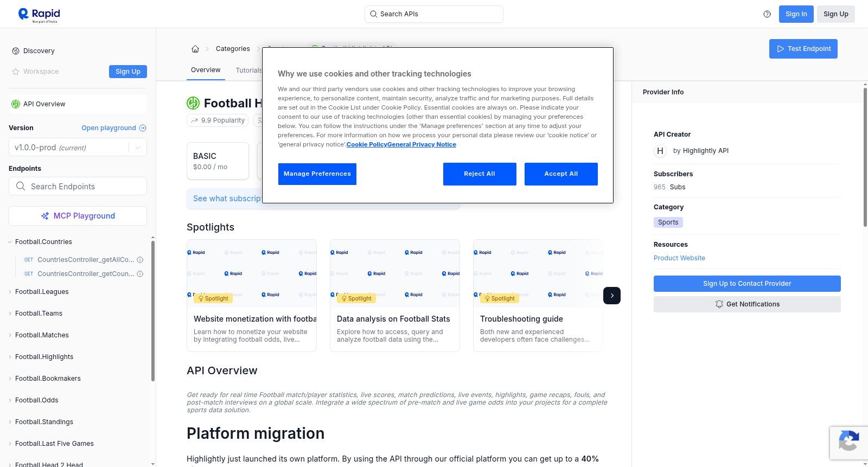868x467 pixels.
Task: Click Sign Up to Contact Provider
Action: point(747,284)
